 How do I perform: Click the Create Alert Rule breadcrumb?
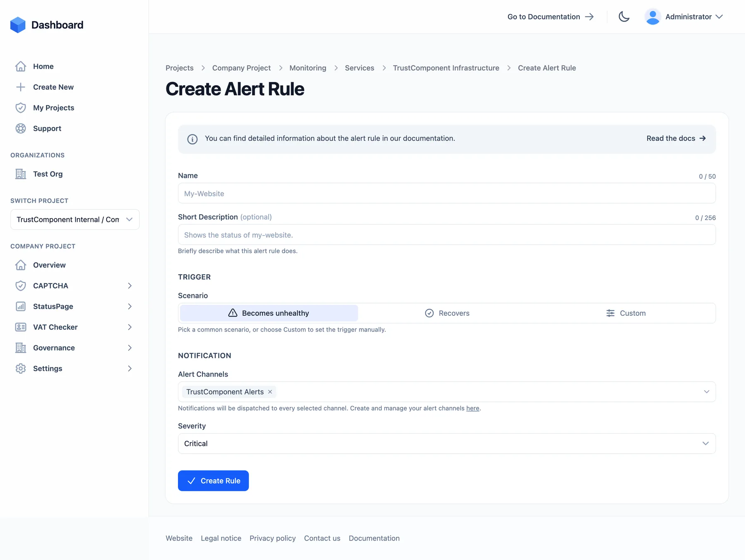tap(547, 68)
